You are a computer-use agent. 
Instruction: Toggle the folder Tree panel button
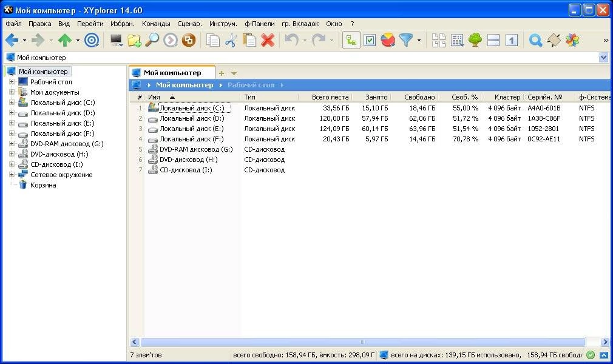coord(351,40)
